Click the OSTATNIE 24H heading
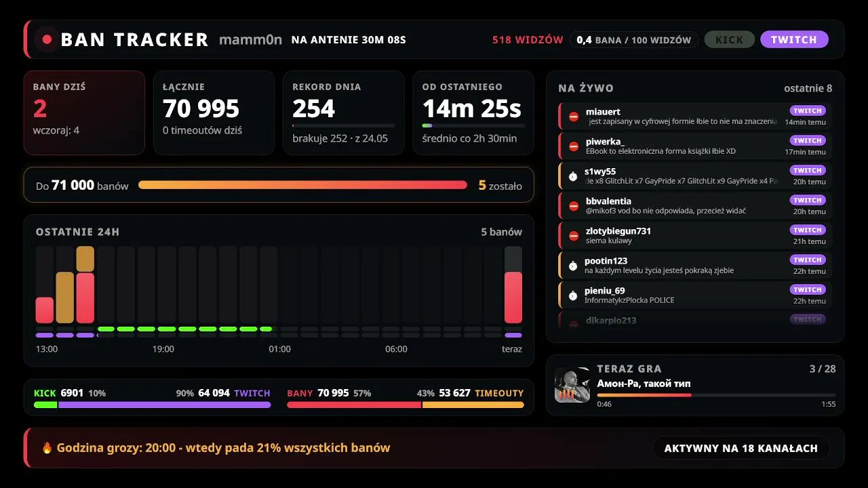Viewport: 868px width, 488px height. (77, 232)
